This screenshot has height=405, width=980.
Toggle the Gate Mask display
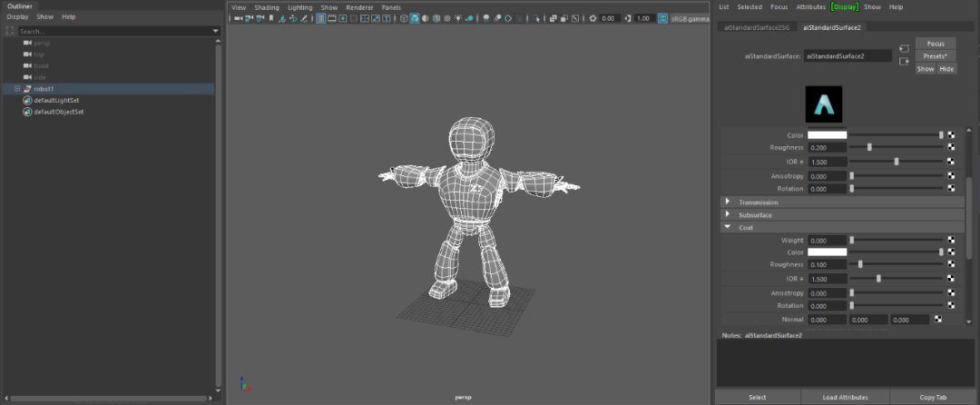click(353, 19)
